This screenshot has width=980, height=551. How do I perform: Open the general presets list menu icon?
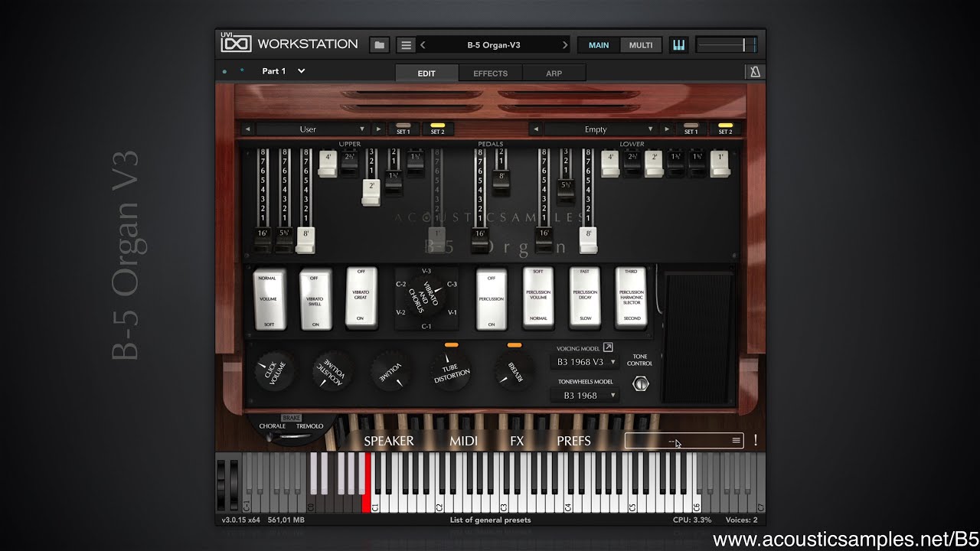(736, 441)
